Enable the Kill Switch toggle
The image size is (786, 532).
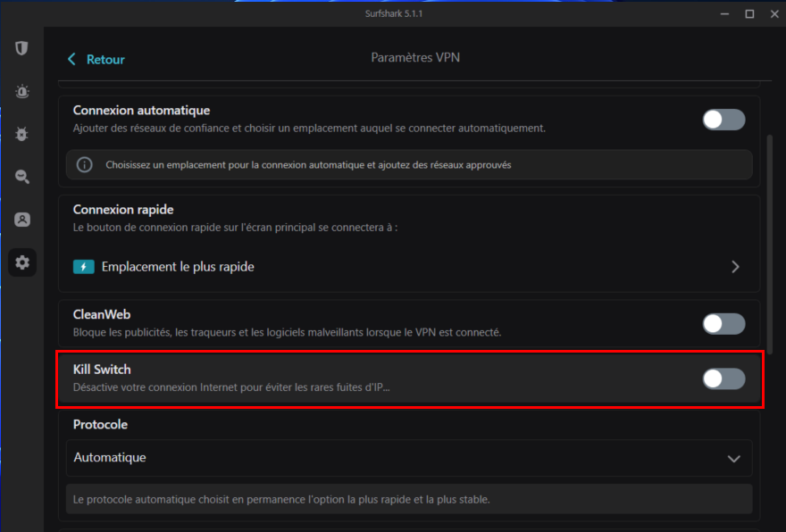pyautogui.click(x=723, y=378)
